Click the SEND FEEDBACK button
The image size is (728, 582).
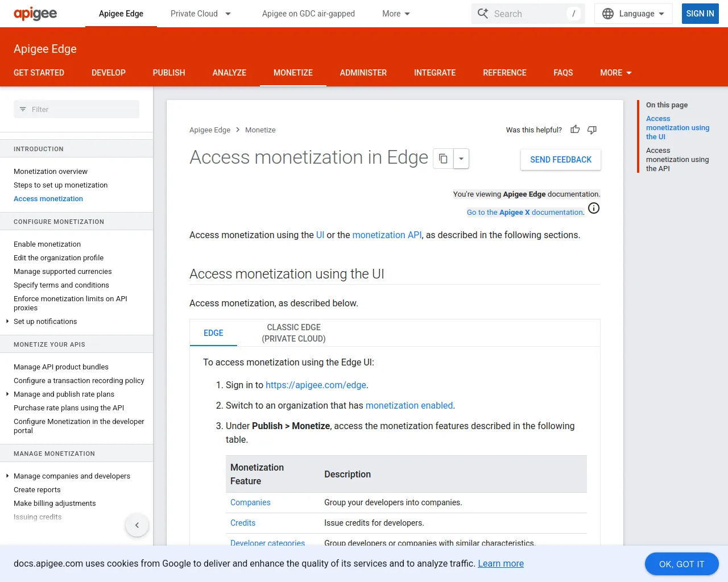(x=561, y=160)
